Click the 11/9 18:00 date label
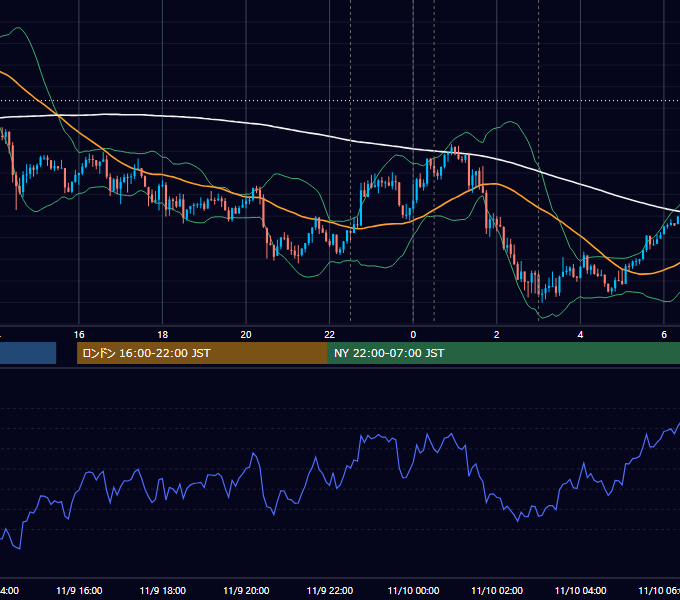The width and height of the screenshot is (680, 600). (163, 590)
